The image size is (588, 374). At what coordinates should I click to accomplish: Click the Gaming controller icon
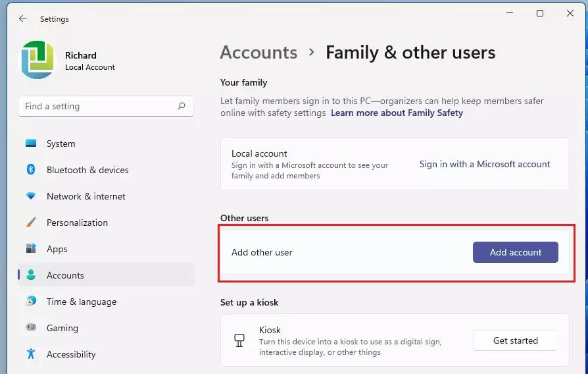tap(31, 328)
